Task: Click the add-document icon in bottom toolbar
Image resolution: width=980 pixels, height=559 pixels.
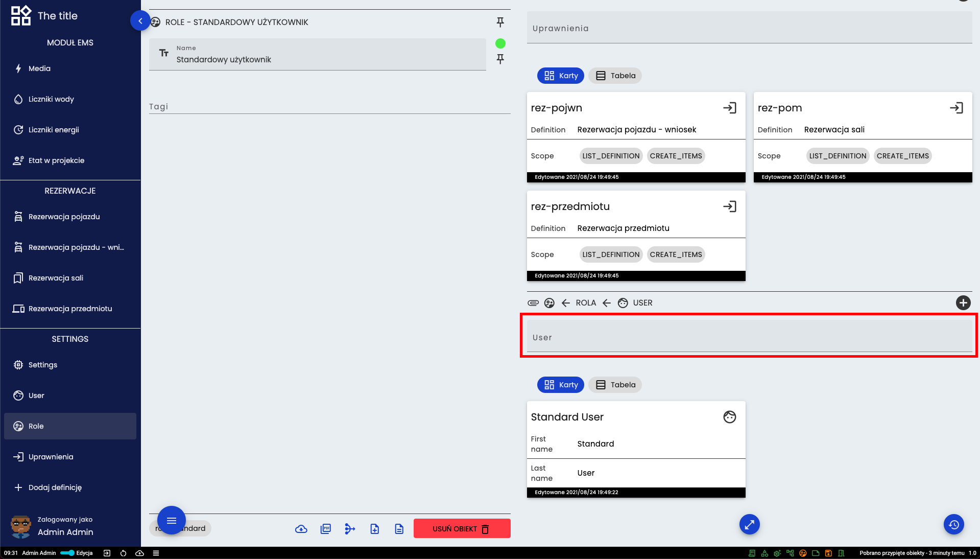Action: (375, 529)
